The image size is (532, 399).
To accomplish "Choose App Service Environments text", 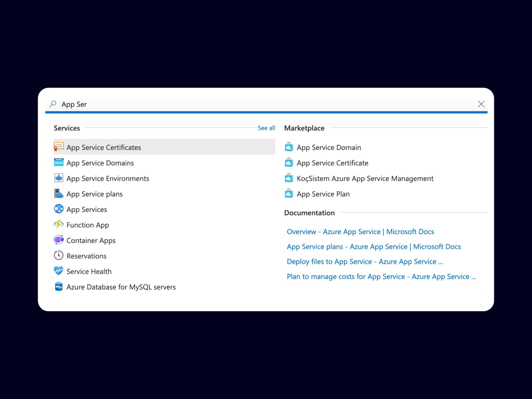I will (x=108, y=178).
